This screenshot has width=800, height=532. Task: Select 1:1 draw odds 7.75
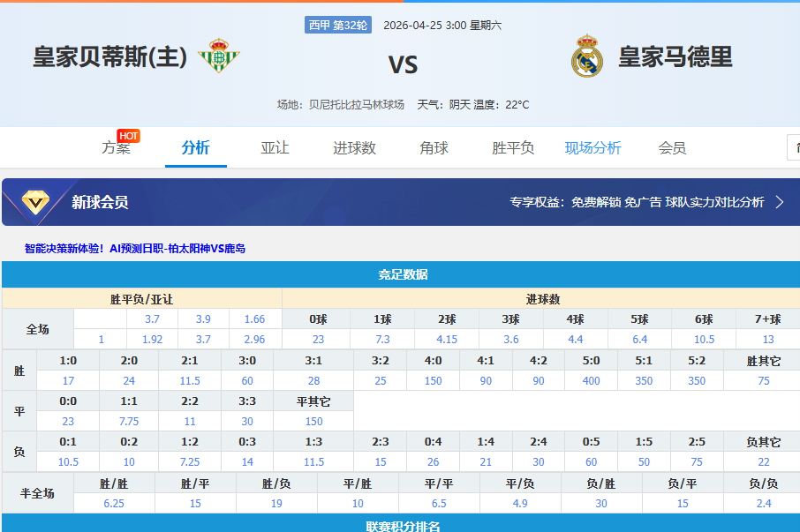[129, 422]
